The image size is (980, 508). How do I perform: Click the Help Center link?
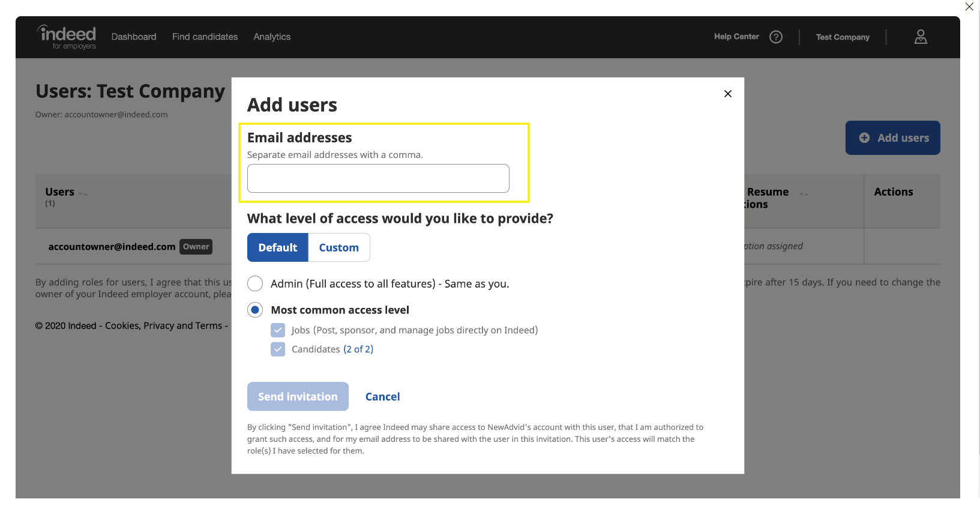coord(736,37)
